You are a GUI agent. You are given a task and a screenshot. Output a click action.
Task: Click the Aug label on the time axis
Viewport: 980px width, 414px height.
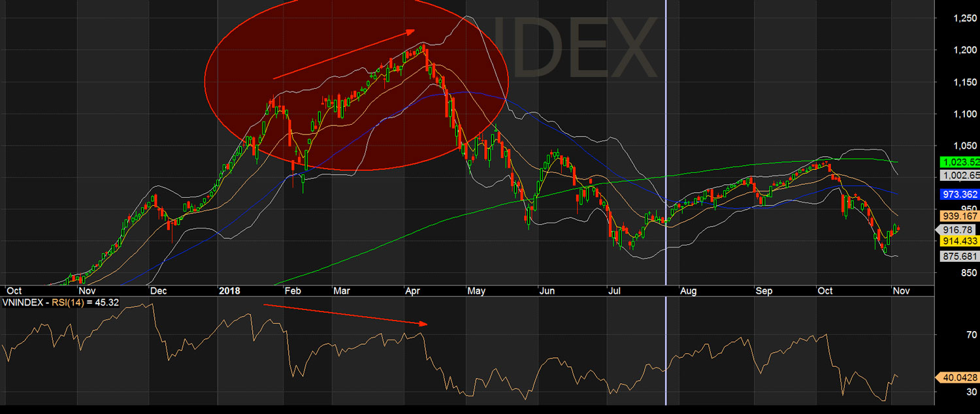[x=689, y=291]
